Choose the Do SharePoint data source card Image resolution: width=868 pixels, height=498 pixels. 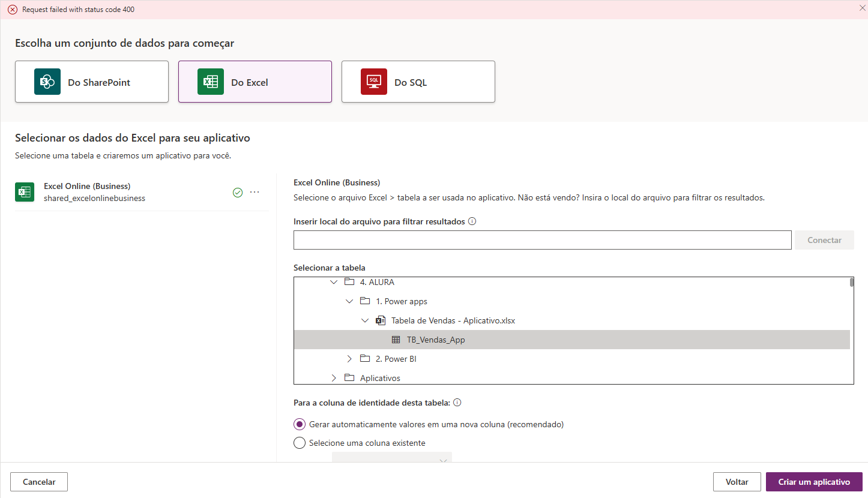tap(92, 82)
